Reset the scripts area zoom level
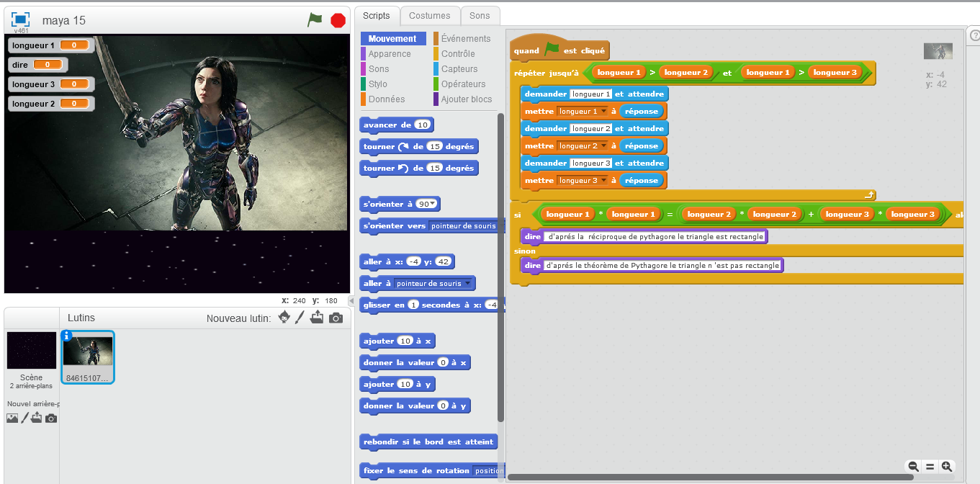This screenshot has height=484, width=980. [930, 467]
